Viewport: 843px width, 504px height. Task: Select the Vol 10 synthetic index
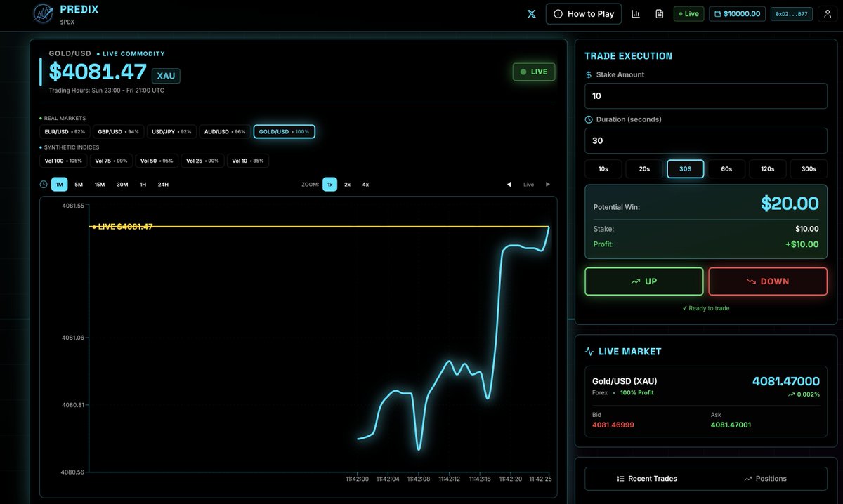point(248,161)
